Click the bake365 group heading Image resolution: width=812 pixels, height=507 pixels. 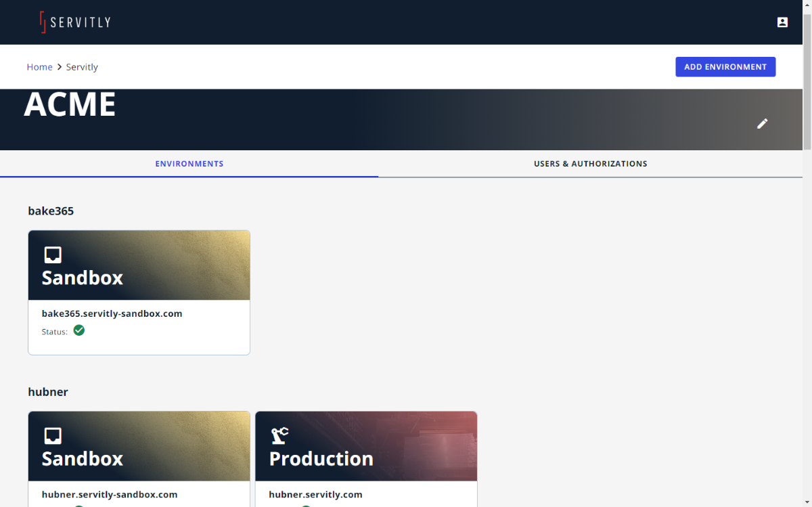(x=51, y=211)
